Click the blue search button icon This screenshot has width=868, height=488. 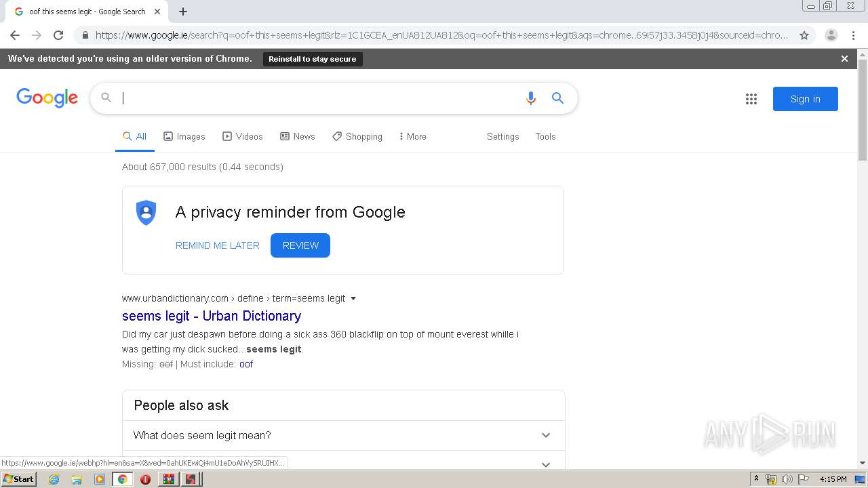(x=557, y=98)
